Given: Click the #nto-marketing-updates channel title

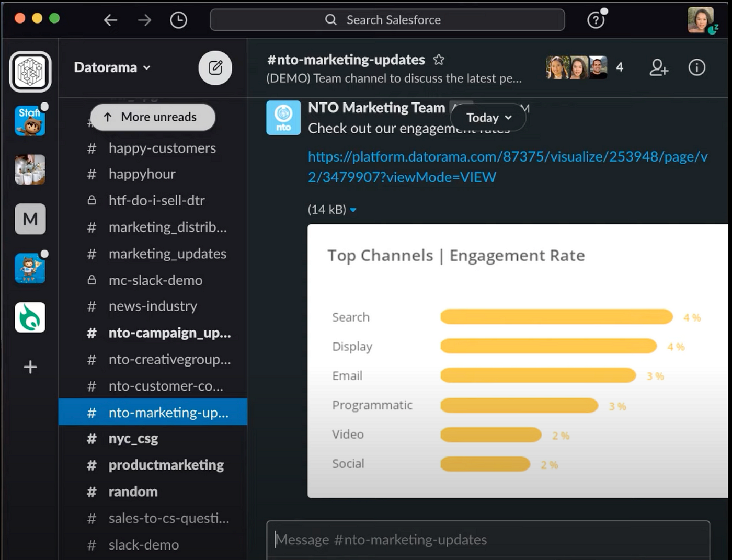Looking at the screenshot, I should (x=346, y=60).
